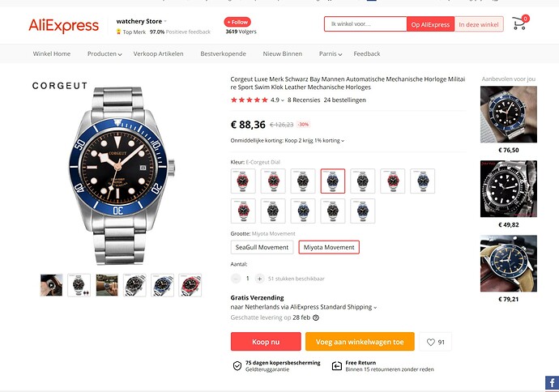Select SeaGull Movement option

(x=262, y=247)
